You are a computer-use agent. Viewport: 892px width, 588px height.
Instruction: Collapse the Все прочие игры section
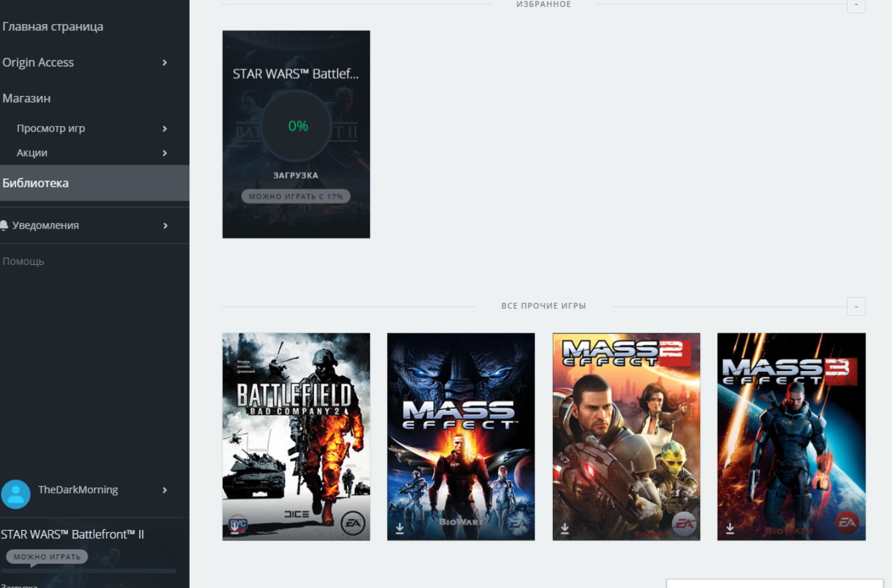coord(856,306)
